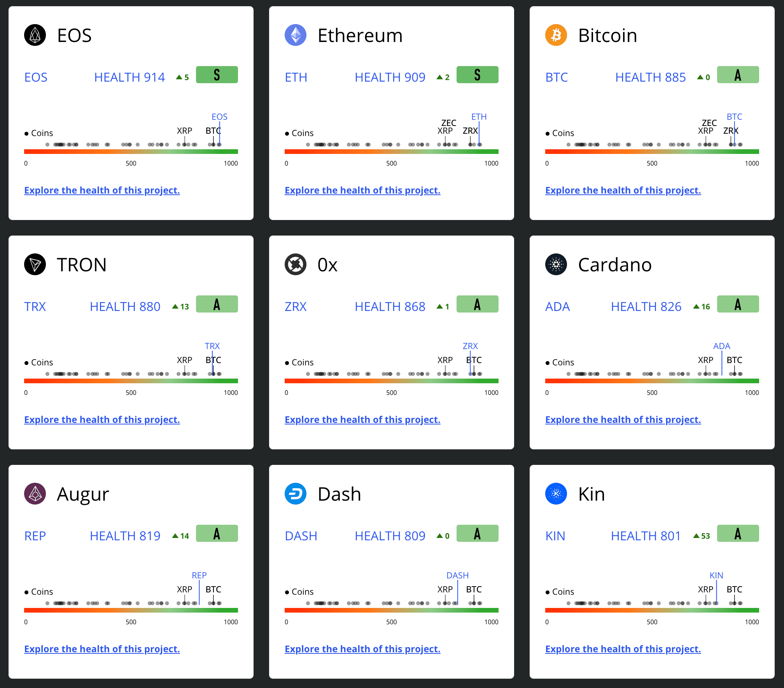Open Bitcoin explore health project link
The width and height of the screenshot is (784, 688).
pos(623,190)
